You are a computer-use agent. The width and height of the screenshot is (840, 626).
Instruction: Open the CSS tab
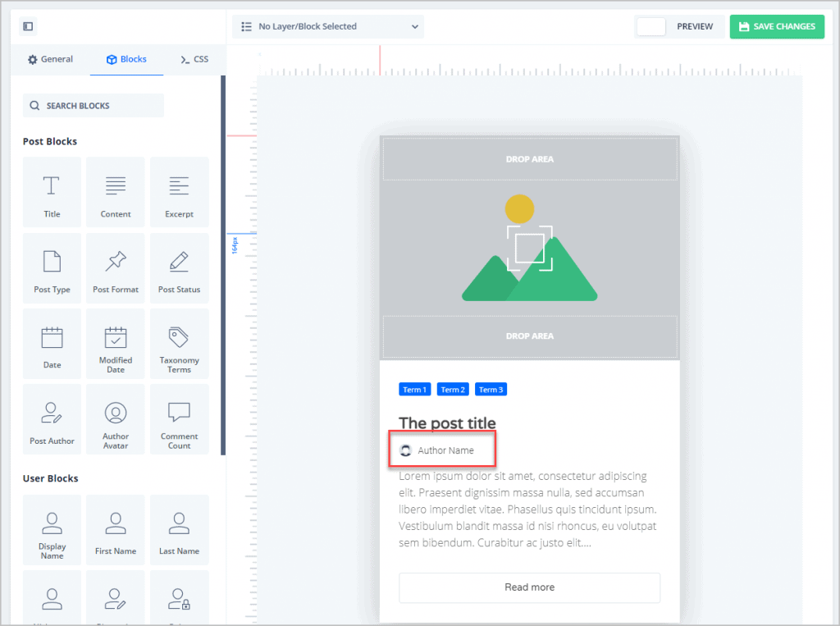click(x=194, y=59)
